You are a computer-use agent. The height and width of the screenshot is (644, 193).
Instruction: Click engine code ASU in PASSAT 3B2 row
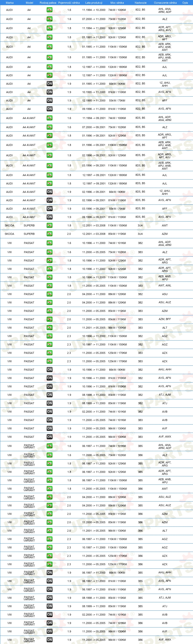tap(165, 294)
